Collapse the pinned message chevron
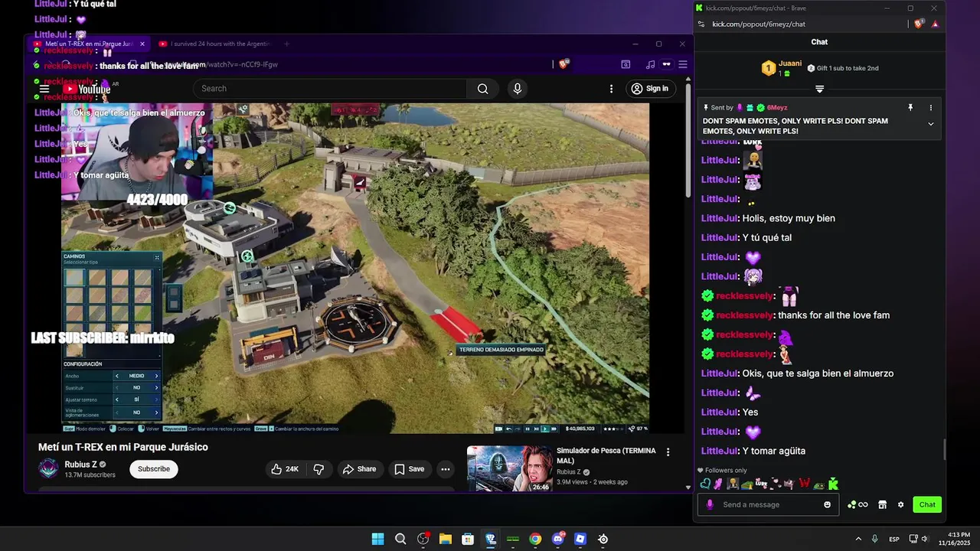This screenshot has height=551, width=980. 931,124
